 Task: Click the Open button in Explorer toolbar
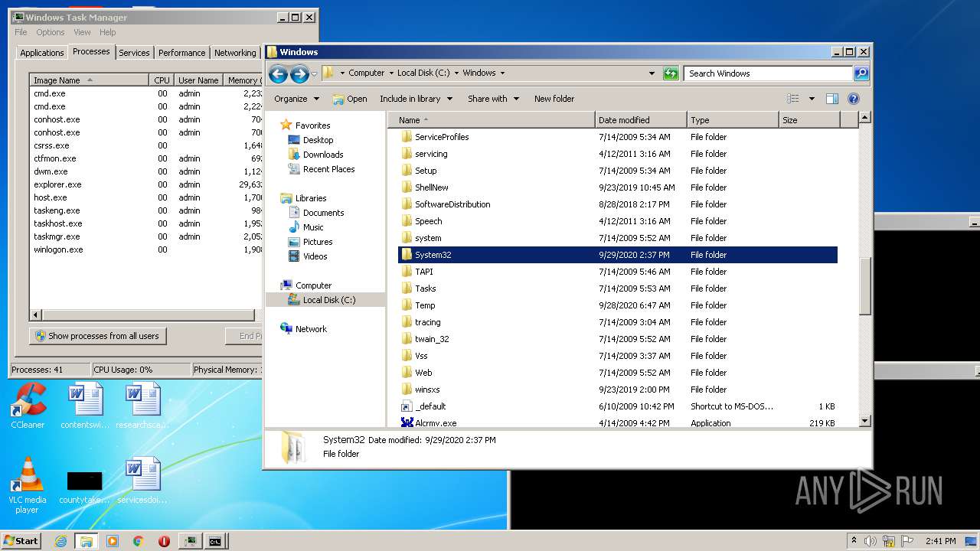(x=350, y=99)
